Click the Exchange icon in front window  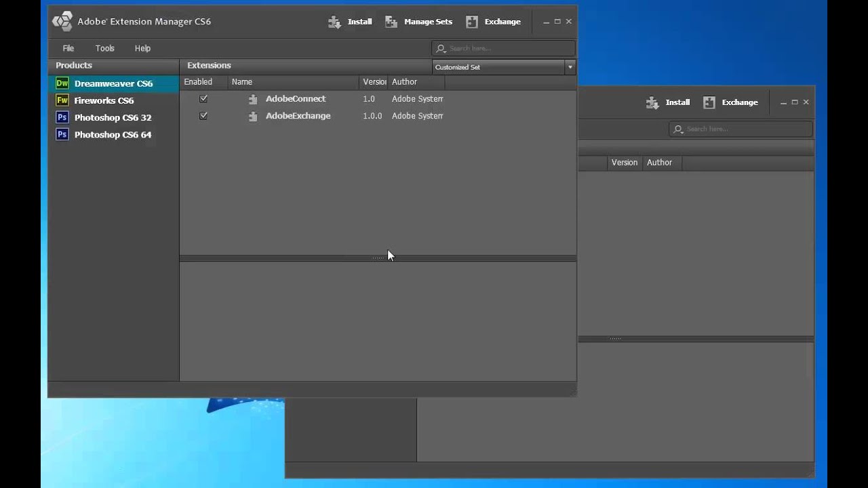click(472, 22)
